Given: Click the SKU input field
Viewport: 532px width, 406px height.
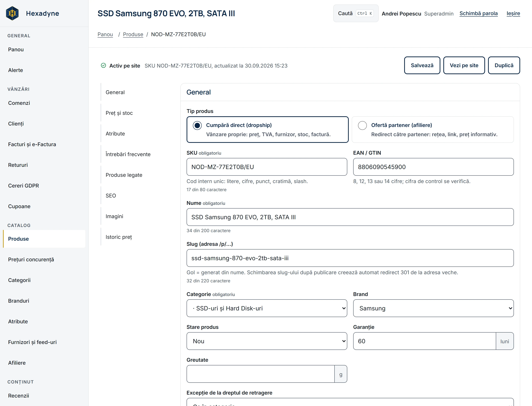Looking at the screenshot, I should tap(267, 167).
